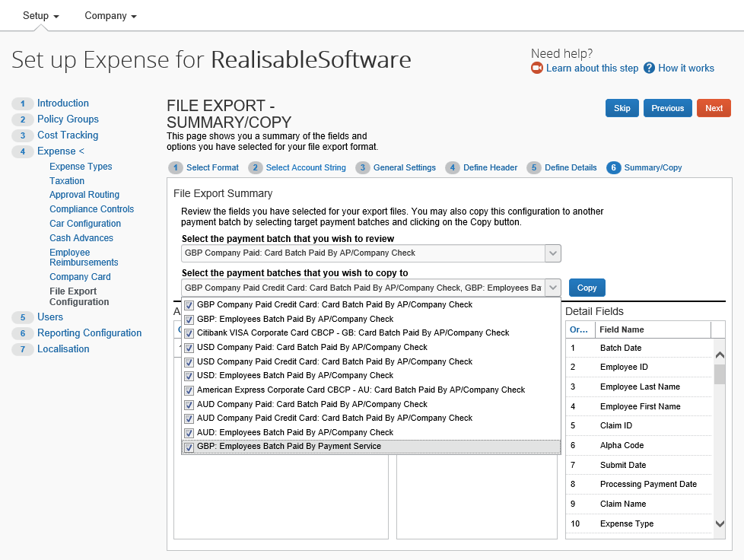Open Expense Types in the sidebar
This screenshot has height=560, width=744.
81,167
